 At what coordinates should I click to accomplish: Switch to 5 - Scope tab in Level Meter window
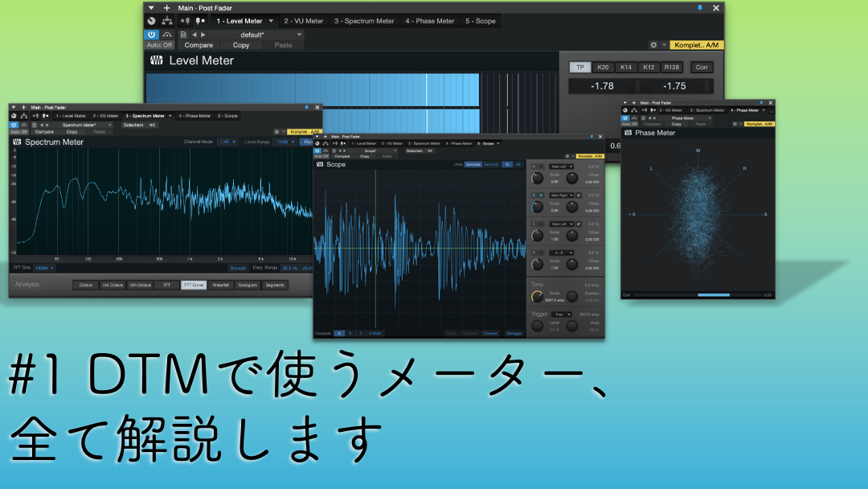pyautogui.click(x=480, y=21)
